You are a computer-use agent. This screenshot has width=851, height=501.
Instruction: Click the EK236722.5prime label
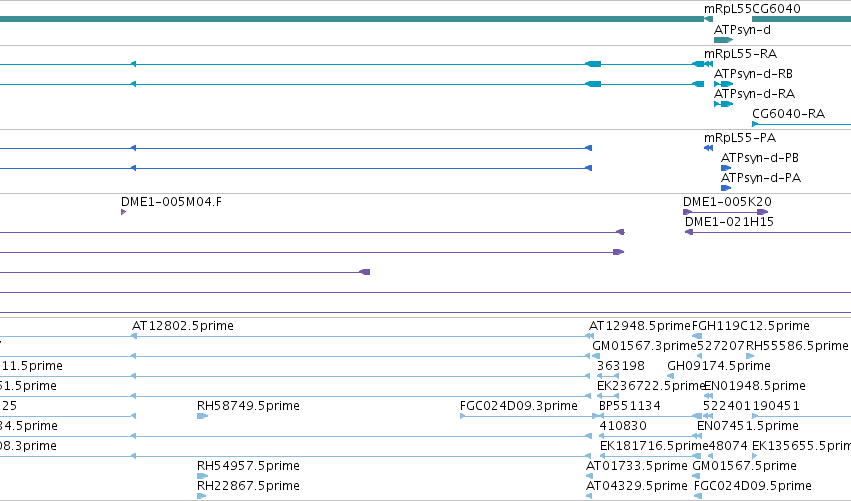[x=650, y=386]
